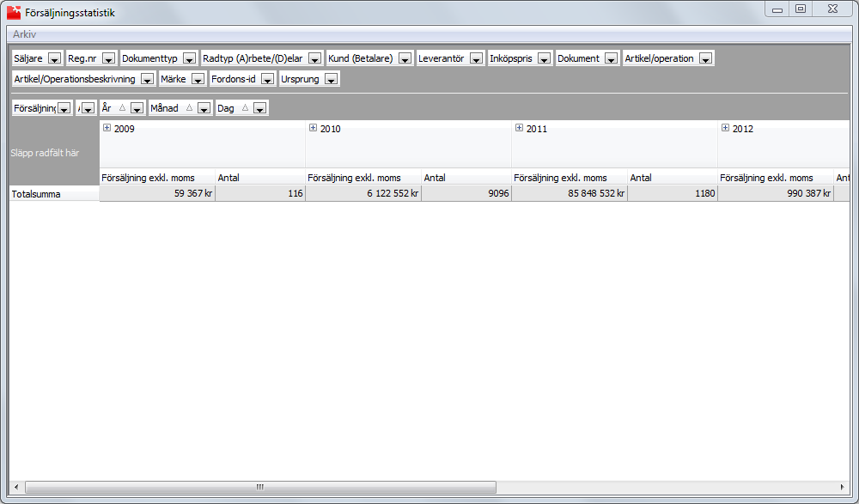Toggle sort order on Dag field
This screenshot has width=859, height=504.
(x=245, y=108)
